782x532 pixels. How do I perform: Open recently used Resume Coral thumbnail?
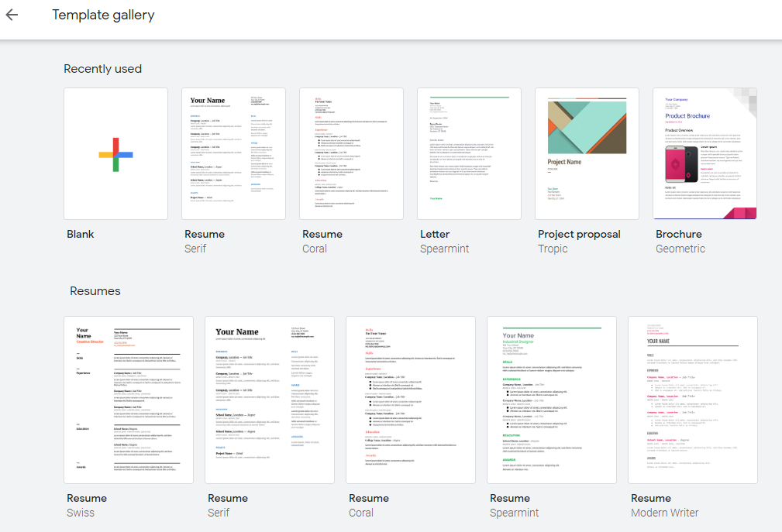(x=351, y=154)
